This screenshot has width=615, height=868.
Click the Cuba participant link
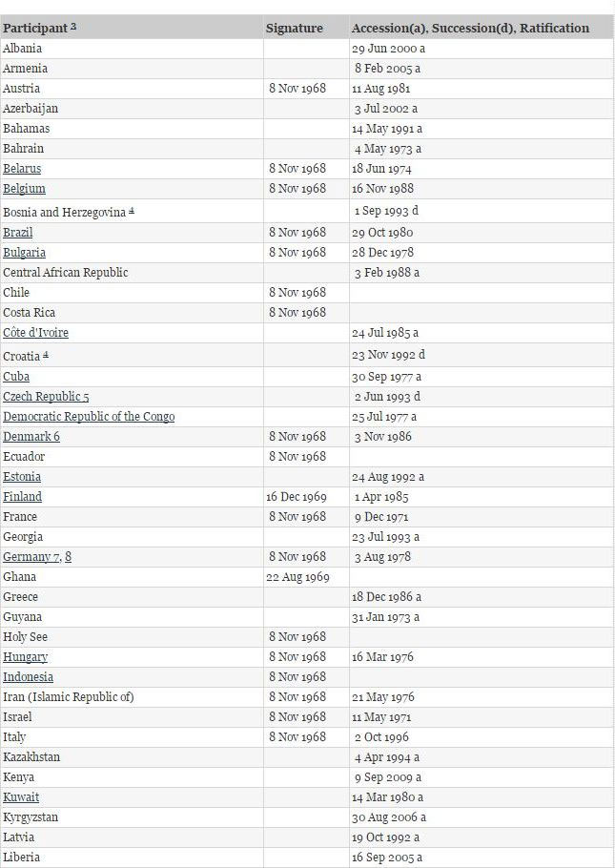pyautogui.click(x=16, y=377)
